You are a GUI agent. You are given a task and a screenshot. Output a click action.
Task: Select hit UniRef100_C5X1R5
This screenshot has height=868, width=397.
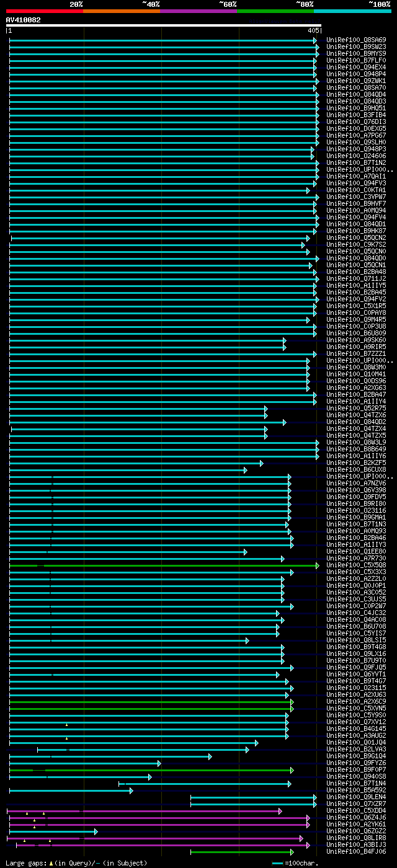tap(356, 306)
